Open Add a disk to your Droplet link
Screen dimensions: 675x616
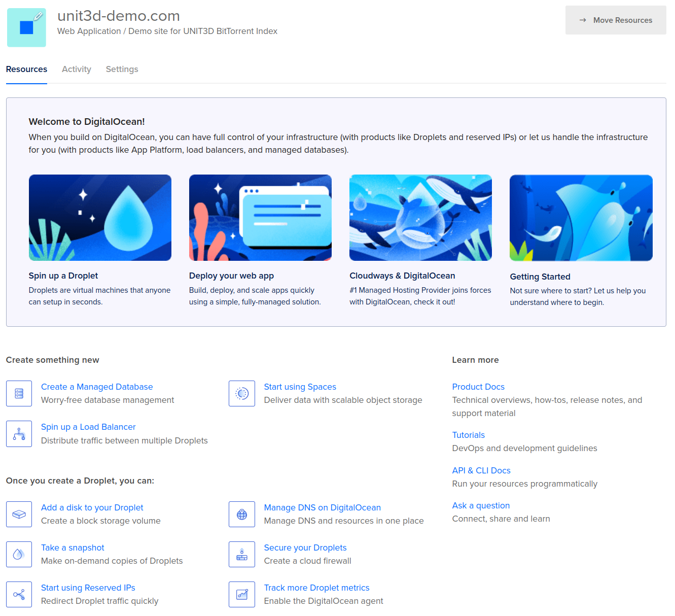coord(92,507)
